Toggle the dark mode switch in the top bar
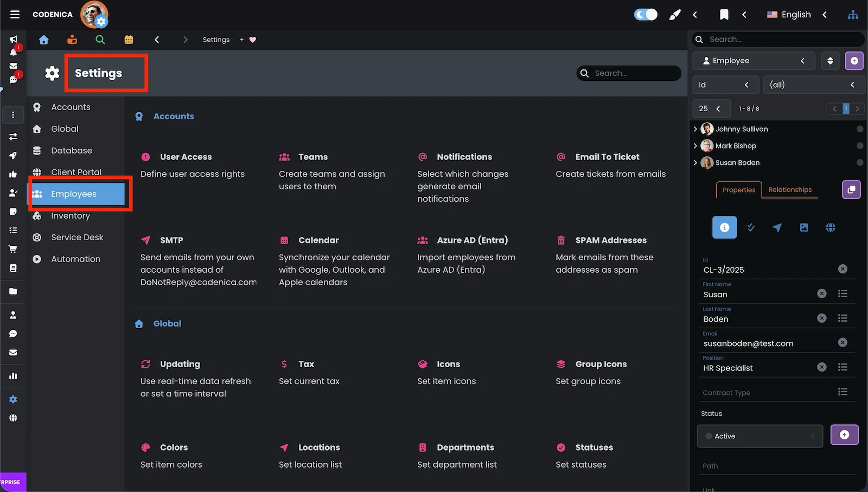This screenshot has width=868, height=492. [x=645, y=15]
